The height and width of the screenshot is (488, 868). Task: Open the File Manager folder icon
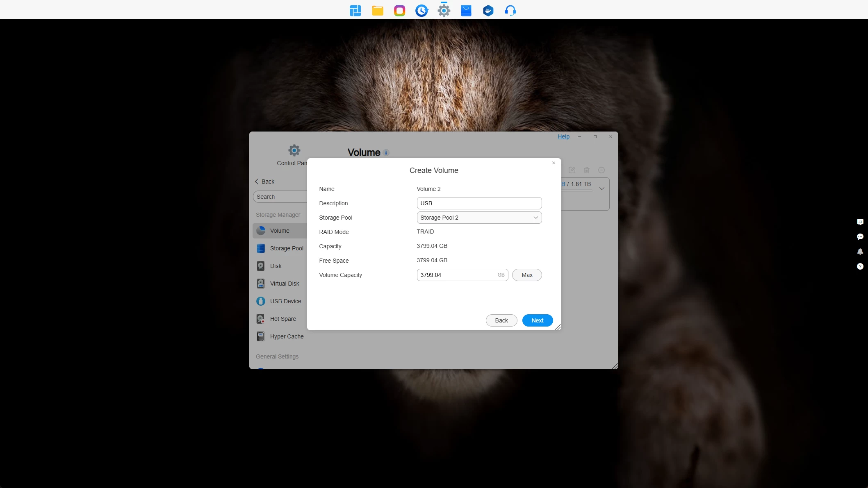click(x=377, y=10)
